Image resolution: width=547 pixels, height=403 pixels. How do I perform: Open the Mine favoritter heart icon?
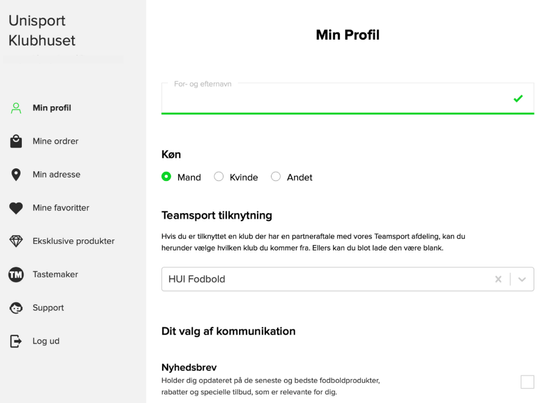(16, 208)
